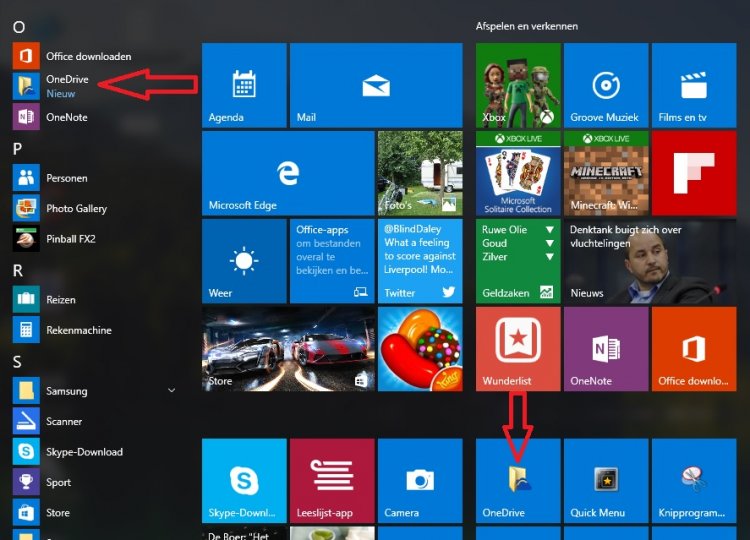750x540 pixels.
Task: Expand the Samsung folder in app list
Action: [x=171, y=391]
